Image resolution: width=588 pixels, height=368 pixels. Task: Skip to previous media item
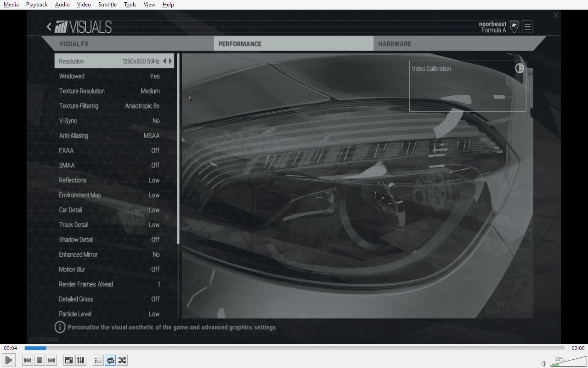click(x=28, y=360)
